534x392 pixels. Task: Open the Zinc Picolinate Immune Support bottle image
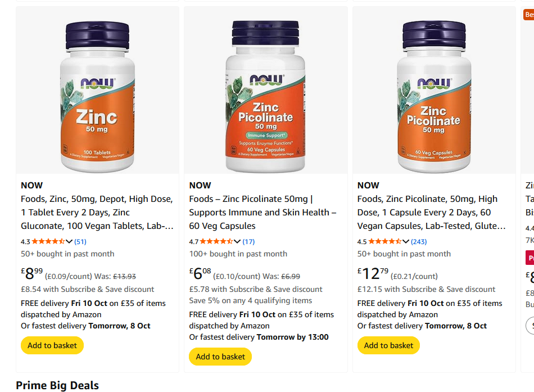click(x=265, y=96)
